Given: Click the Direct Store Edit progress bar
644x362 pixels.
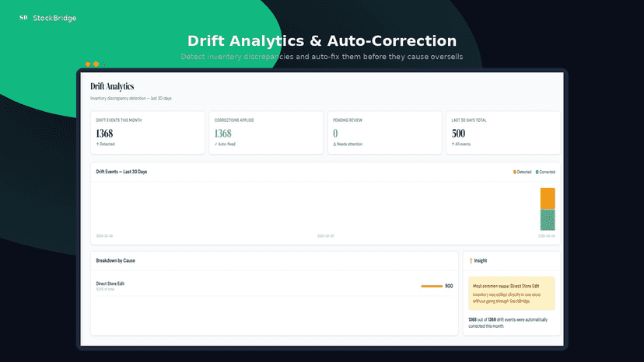Looking at the screenshot, I should click(432, 286).
